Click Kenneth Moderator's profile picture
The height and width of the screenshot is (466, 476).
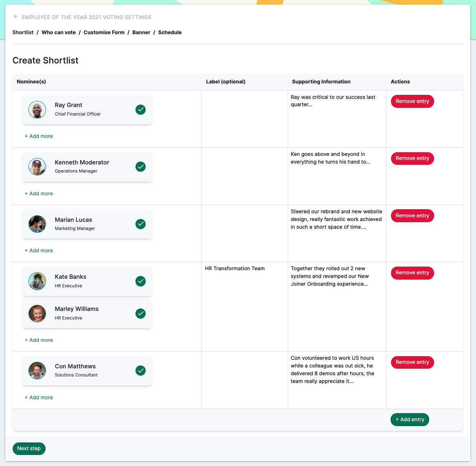(37, 167)
